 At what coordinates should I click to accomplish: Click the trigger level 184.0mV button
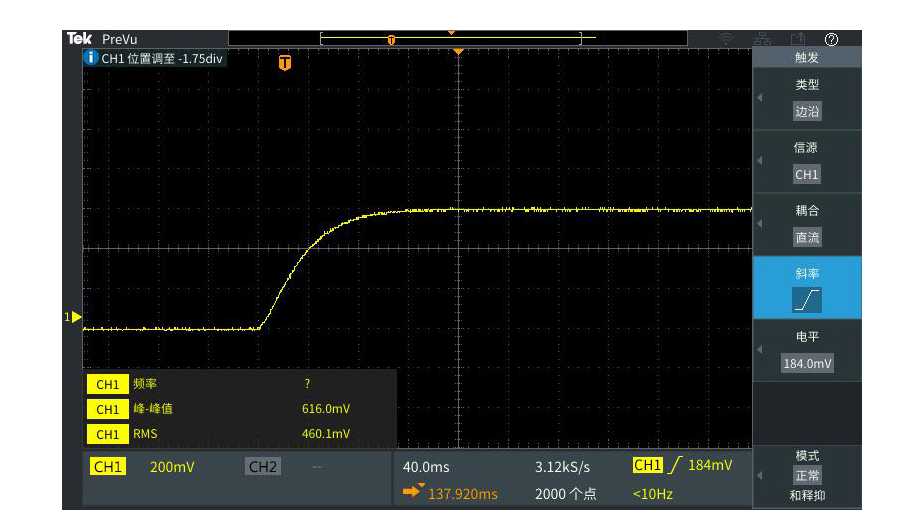pos(806,363)
